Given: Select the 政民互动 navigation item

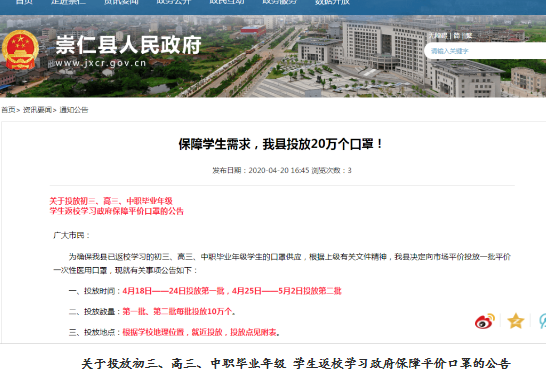Looking at the screenshot, I should [227, 2].
